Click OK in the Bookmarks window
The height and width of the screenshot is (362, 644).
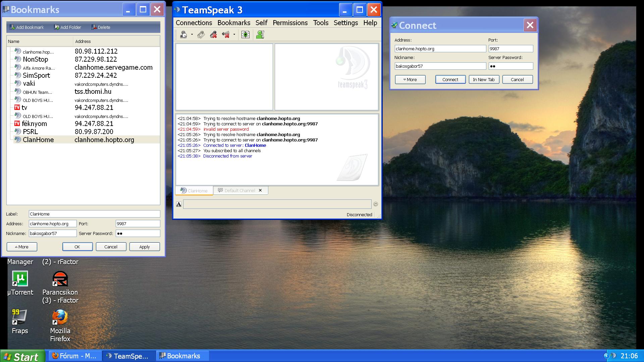click(77, 247)
